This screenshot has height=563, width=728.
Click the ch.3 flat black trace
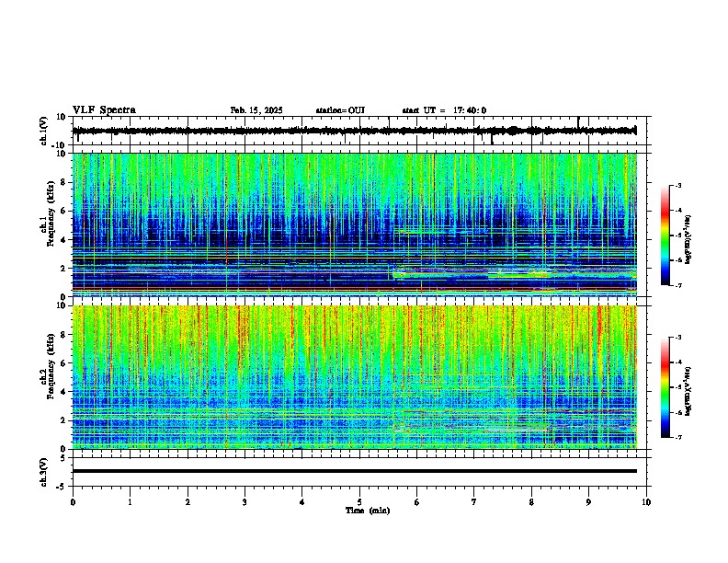point(355,471)
